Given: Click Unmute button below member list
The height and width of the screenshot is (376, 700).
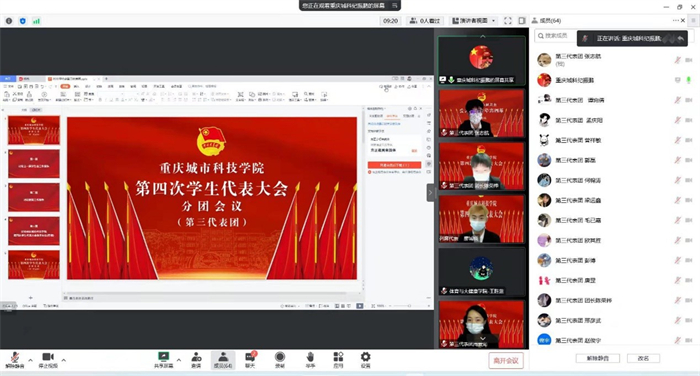Looking at the screenshot, I should pyautogui.click(x=597, y=358).
